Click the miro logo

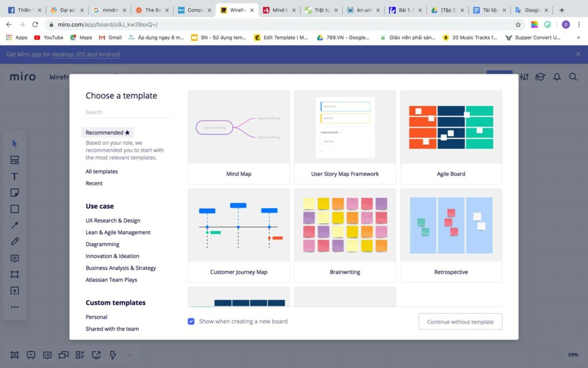click(22, 76)
